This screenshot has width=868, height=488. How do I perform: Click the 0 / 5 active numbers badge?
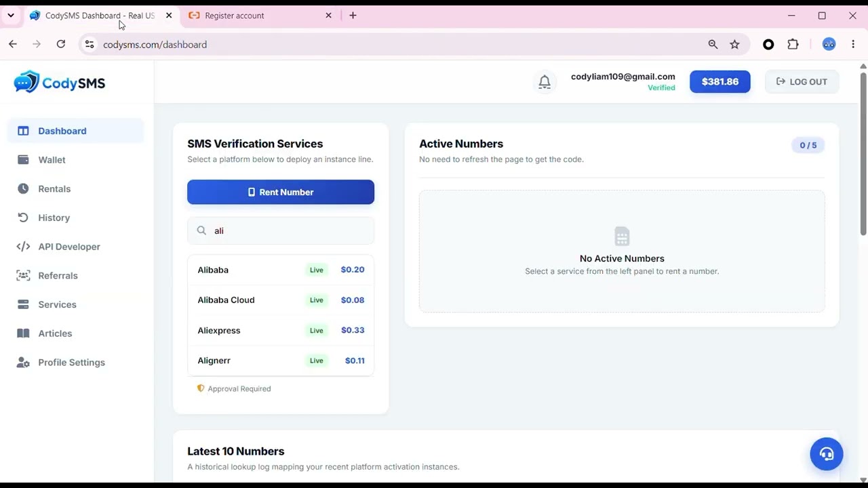pos(808,145)
